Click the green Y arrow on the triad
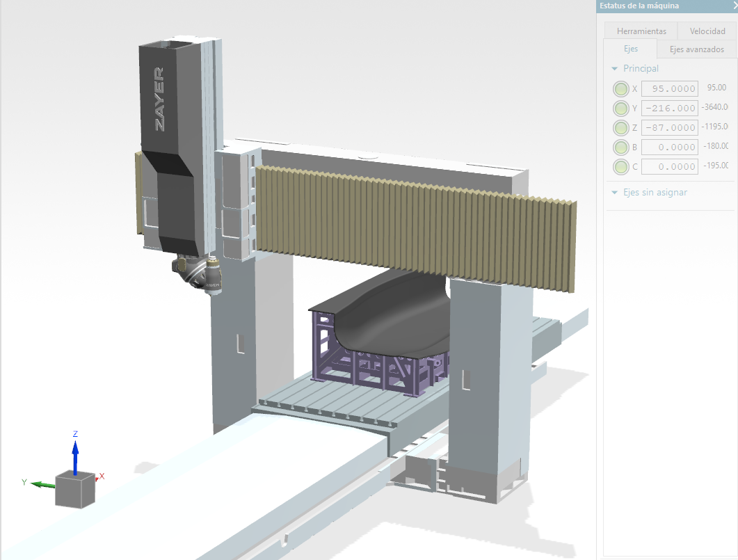Viewport: 738px width, 560px height. click(43, 483)
